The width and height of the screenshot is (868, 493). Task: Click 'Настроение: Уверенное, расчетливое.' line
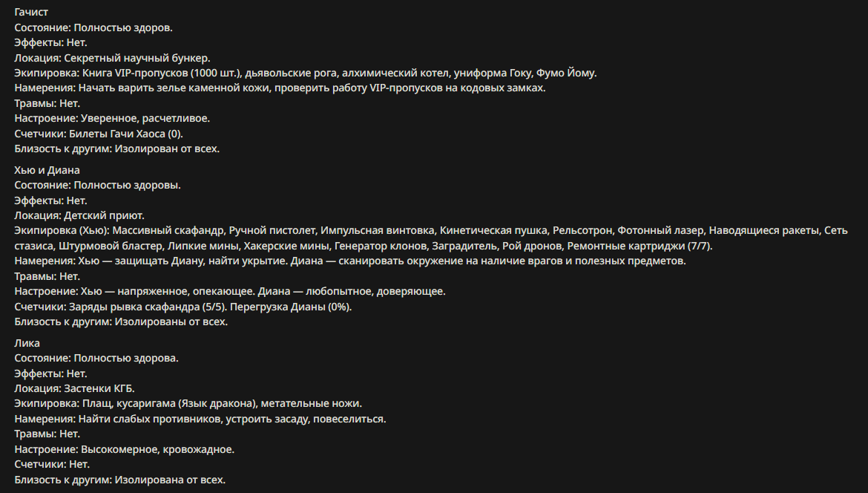pyautogui.click(x=112, y=119)
